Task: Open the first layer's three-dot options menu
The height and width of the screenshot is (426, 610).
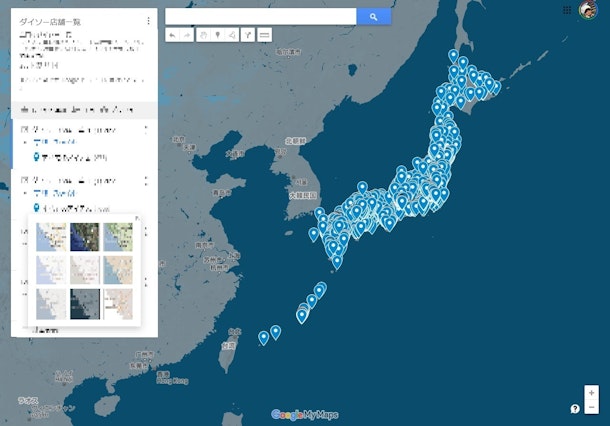Action: pos(147,130)
